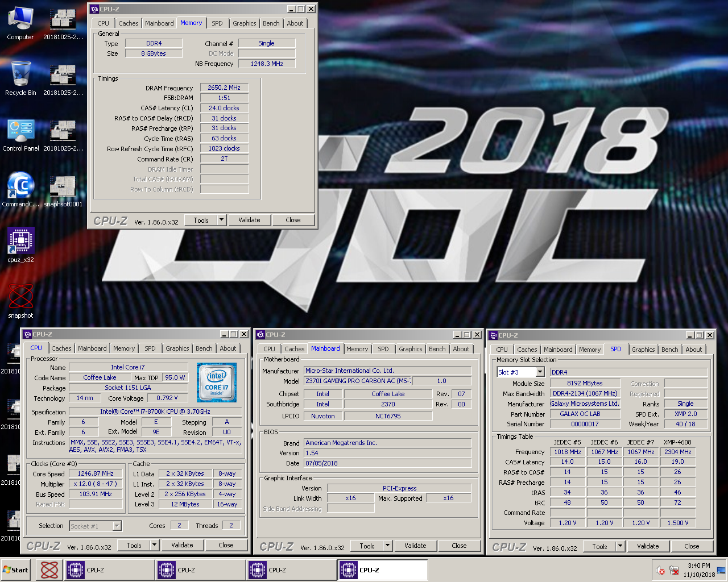This screenshot has height=582, width=728.
Task: Click the red atom quick launch icon in the taskbar
Action: [49, 570]
